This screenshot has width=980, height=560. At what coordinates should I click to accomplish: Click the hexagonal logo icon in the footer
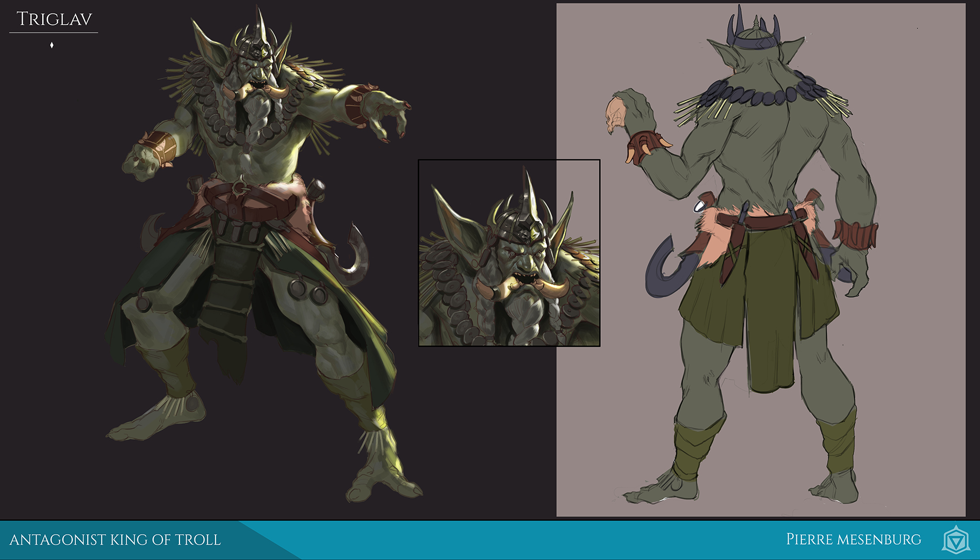point(956,540)
